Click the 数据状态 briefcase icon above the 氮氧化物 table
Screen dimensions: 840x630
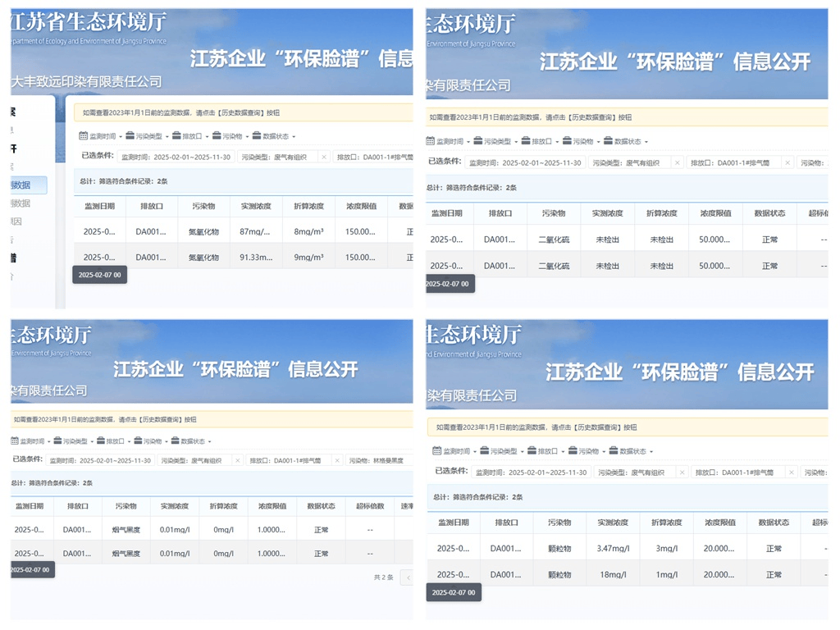click(257, 136)
